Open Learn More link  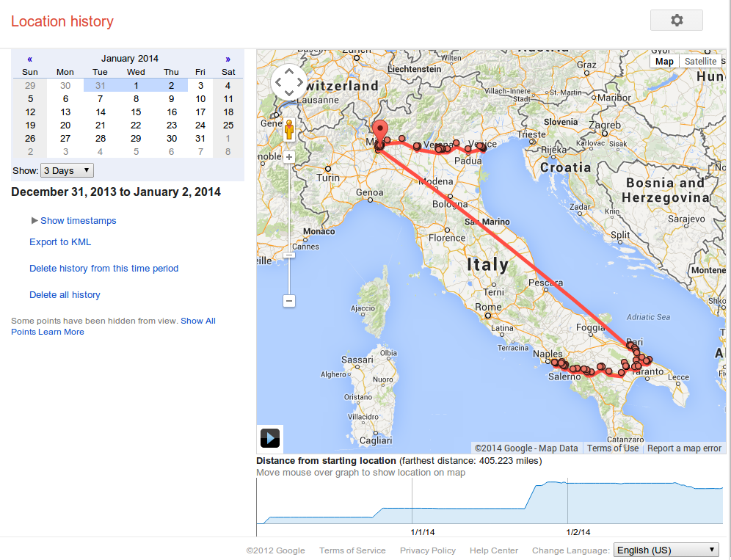point(61,332)
